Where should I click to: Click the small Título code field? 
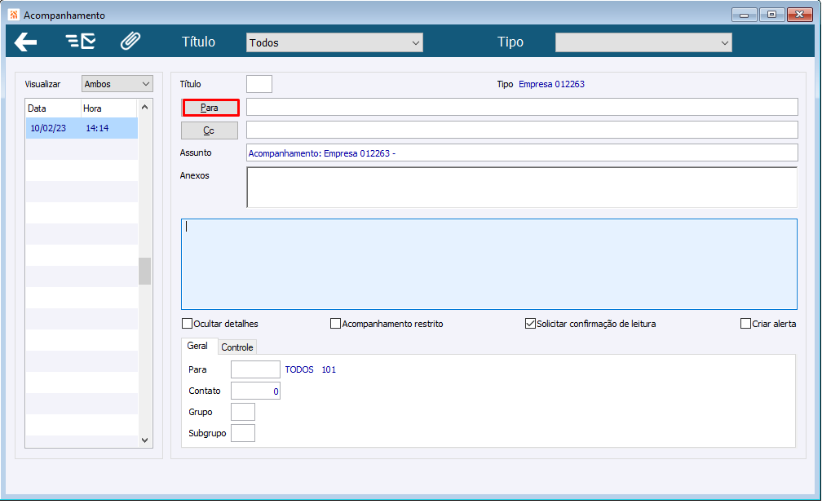point(259,84)
